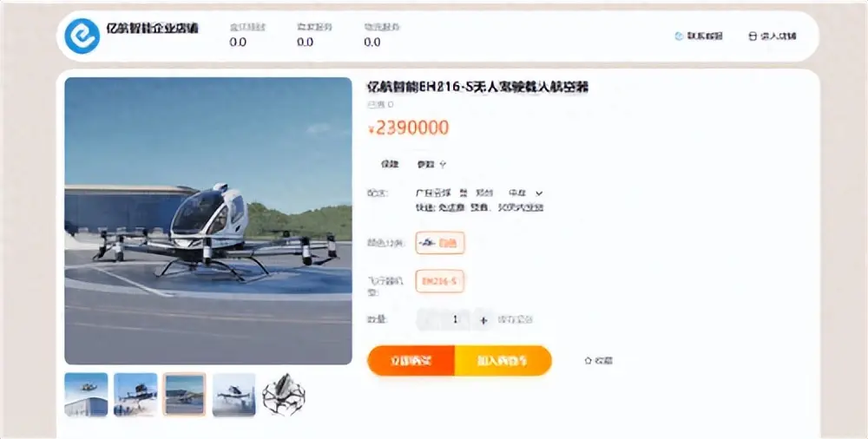Click the contact customer service icon
The width and height of the screenshot is (868, 439).
(x=679, y=36)
